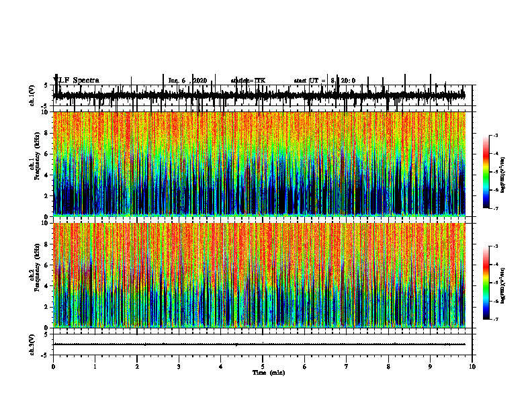Image resolution: width=532 pixels, height=411 pixels.
Task: Click inside the ch.1 spectrogram panel
Action: [x=259, y=164]
